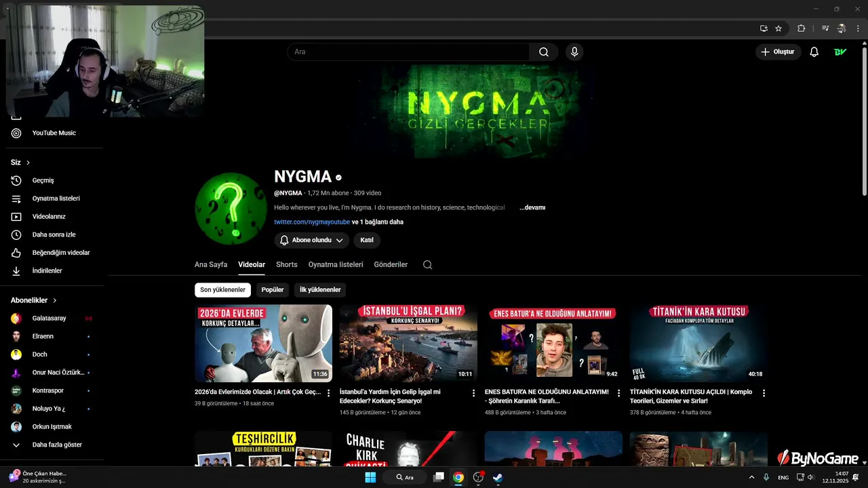Open Galatasaray subscription channel
Screen dimensions: 868x488
tap(52, 319)
